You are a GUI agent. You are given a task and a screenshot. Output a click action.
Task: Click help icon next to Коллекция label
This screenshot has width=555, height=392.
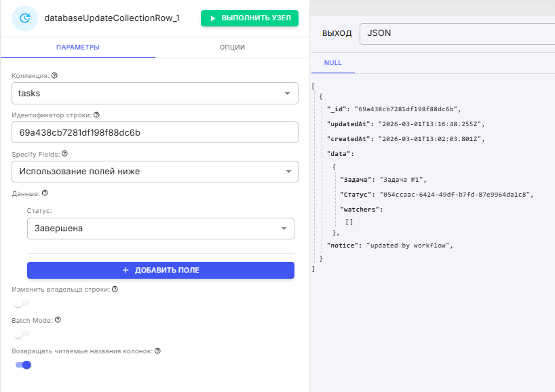coord(54,76)
